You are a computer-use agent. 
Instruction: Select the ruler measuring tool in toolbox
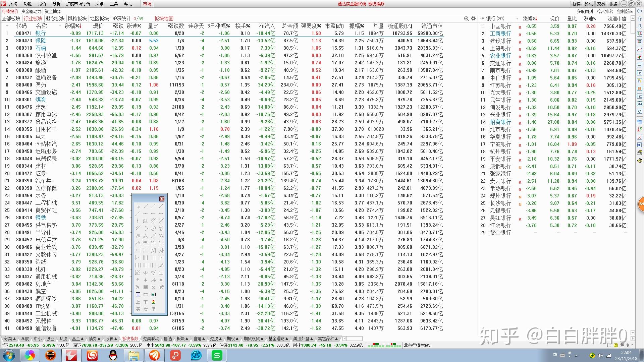point(146,295)
